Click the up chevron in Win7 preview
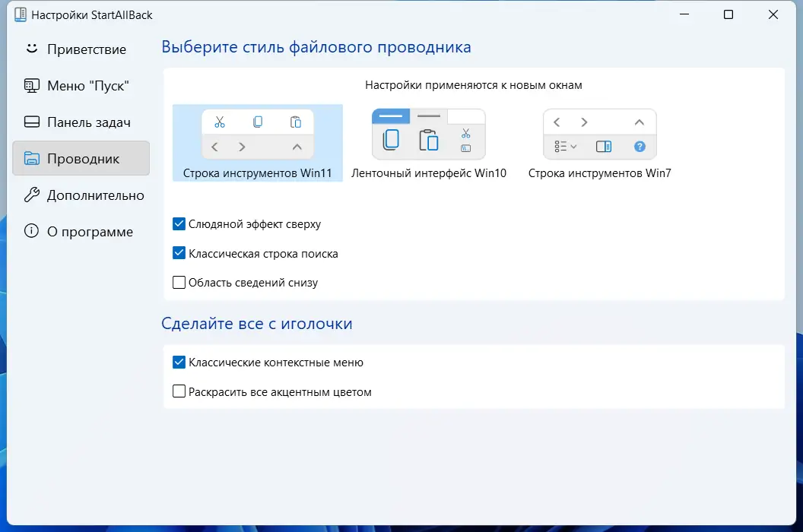The height and width of the screenshot is (532, 803). (x=640, y=122)
